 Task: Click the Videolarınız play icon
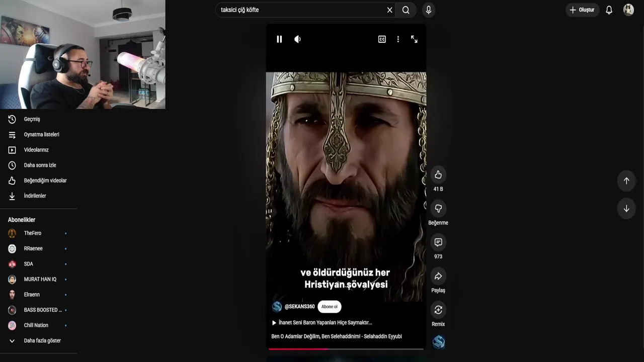pyautogui.click(x=12, y=150)
